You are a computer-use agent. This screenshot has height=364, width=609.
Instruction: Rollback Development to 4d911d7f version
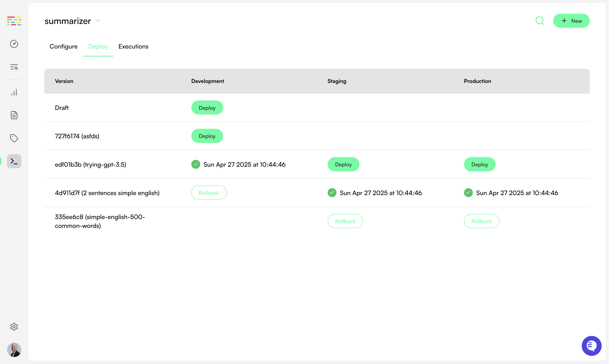[x=209, y=193]
